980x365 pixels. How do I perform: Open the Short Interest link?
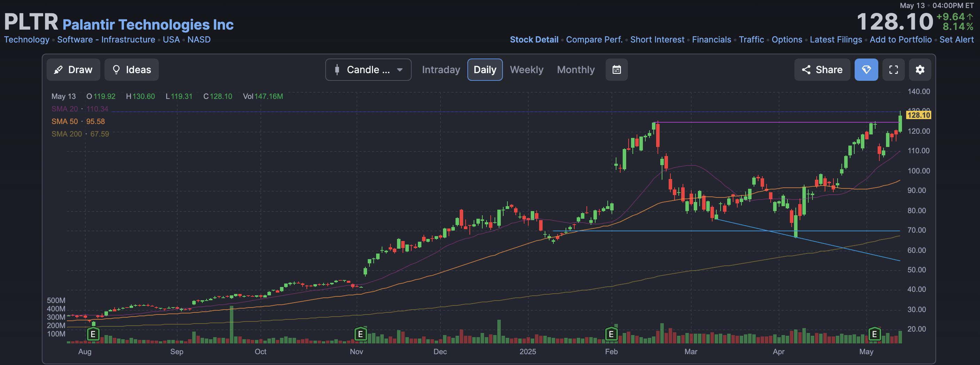point(657,40)
